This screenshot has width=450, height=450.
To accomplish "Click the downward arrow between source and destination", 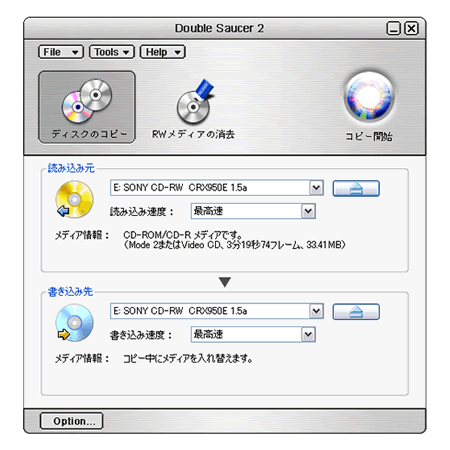I will (225, 282).
